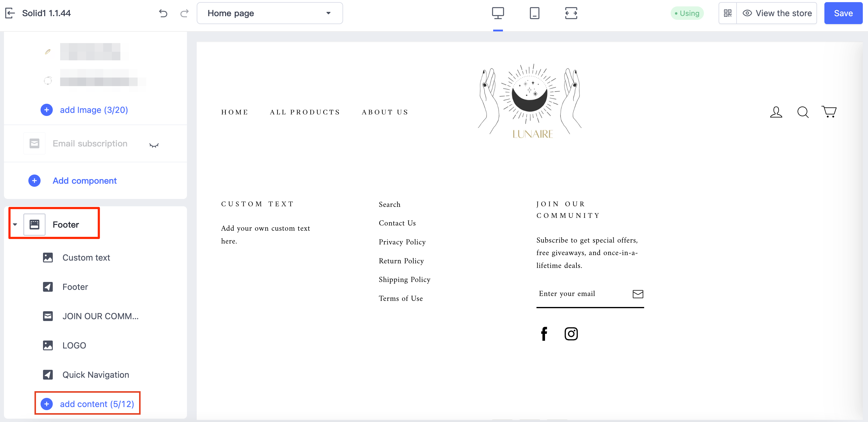The image size is (868, 422).
Task: Click the Save button
Action: (843, 13)
